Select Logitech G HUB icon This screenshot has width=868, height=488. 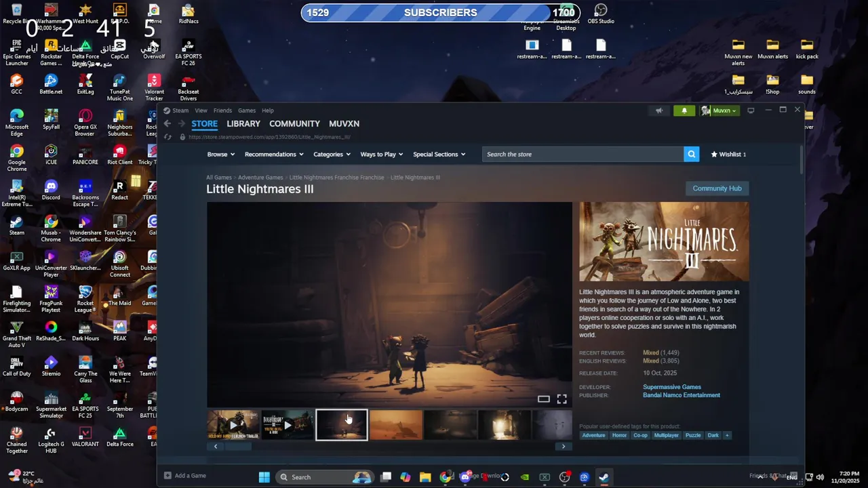(51, 439)
